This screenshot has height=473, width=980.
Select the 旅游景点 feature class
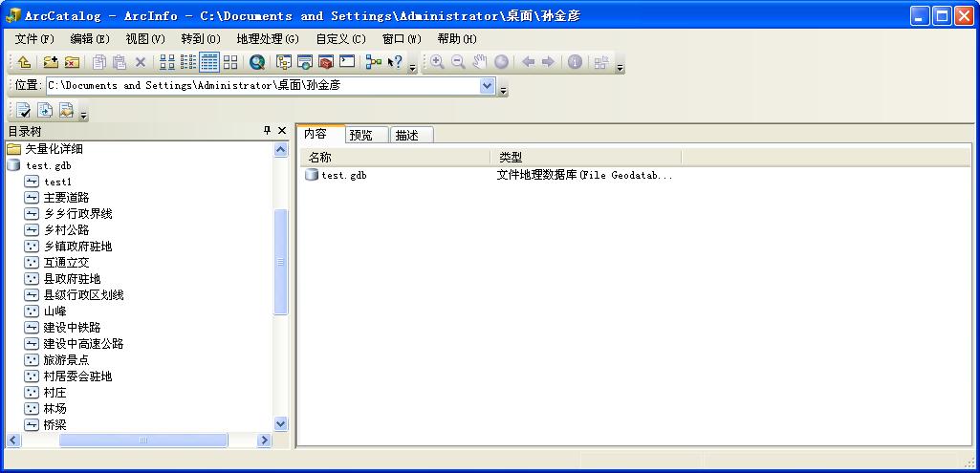click(x=56, y=360)
